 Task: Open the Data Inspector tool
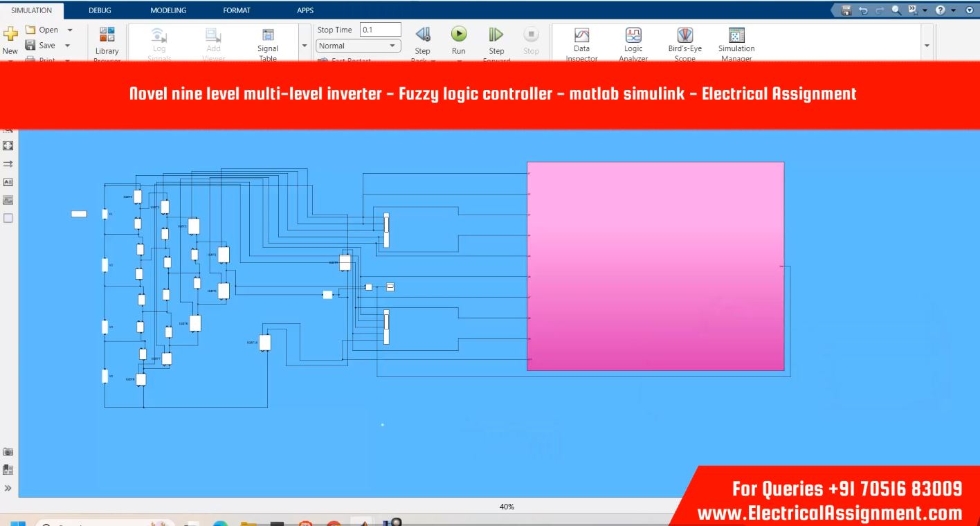pyautogui.click(x=581, y=36)
